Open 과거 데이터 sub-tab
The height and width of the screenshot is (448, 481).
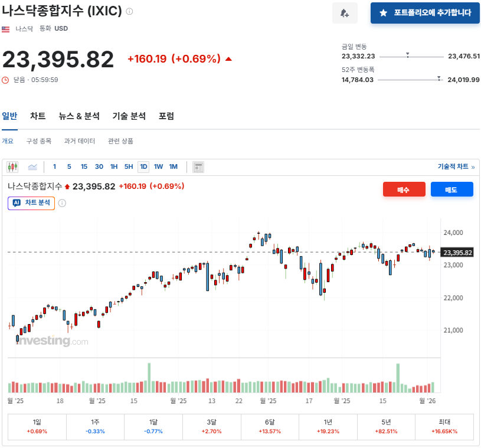click(80, 141)
